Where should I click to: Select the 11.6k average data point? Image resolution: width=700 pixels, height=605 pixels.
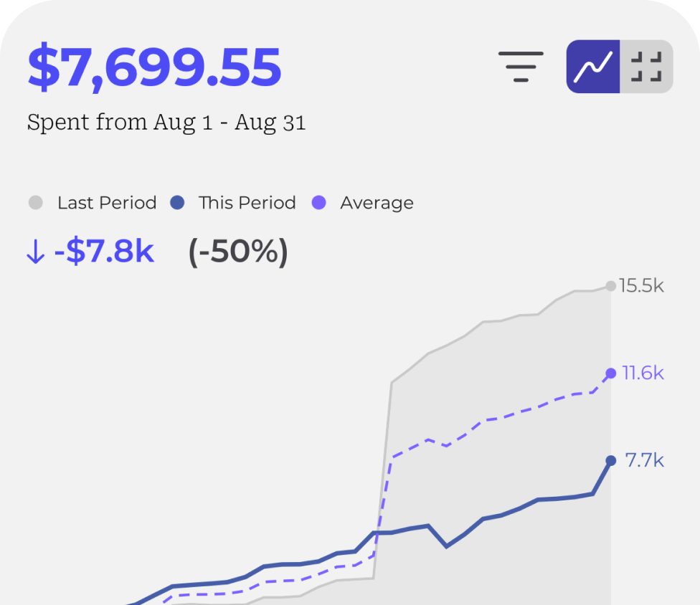[610, 372]
